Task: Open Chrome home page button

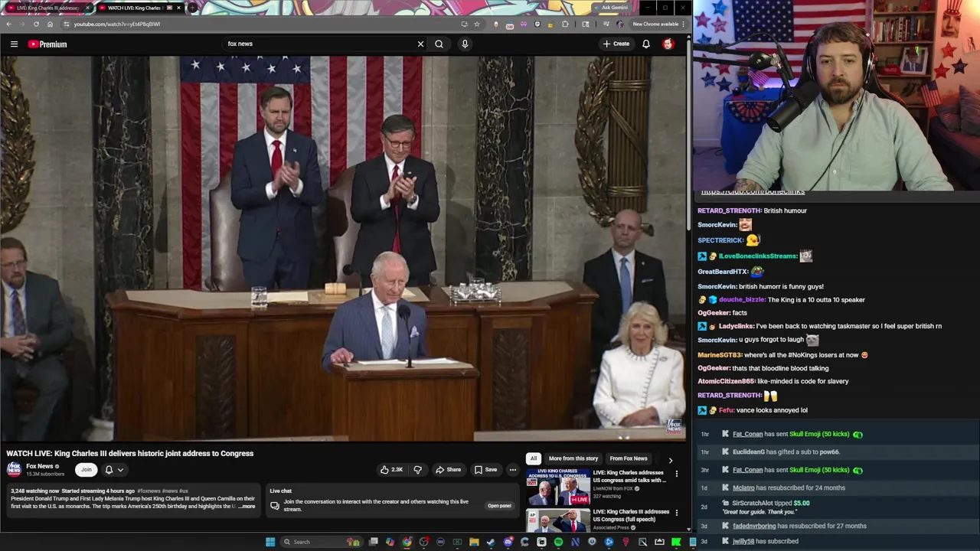Action: 51,24
